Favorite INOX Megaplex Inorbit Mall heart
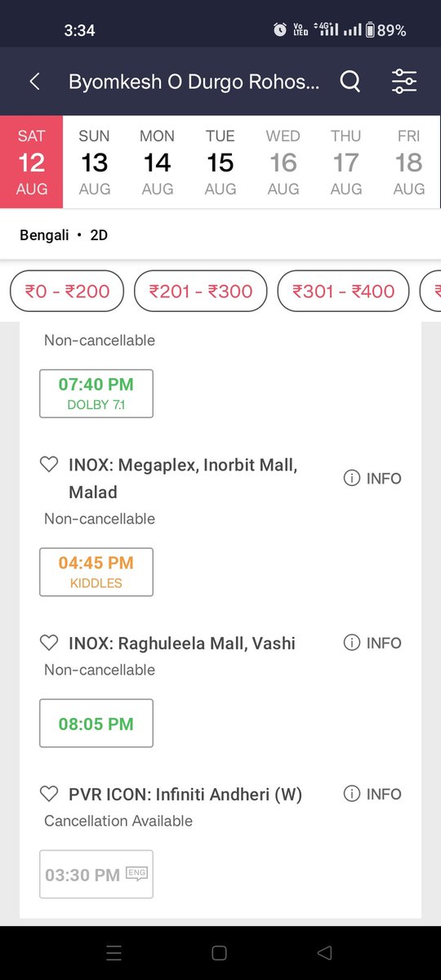 [x=49, y=465]
